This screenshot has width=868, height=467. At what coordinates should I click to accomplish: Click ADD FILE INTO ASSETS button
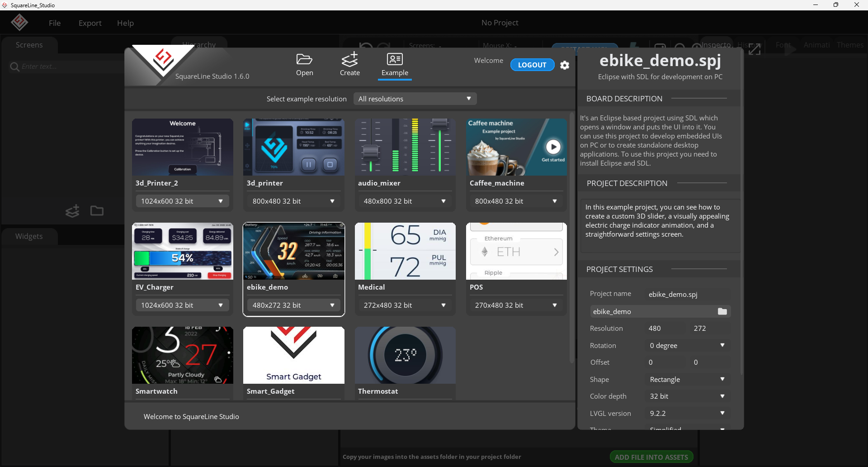(x=651, y=457)
